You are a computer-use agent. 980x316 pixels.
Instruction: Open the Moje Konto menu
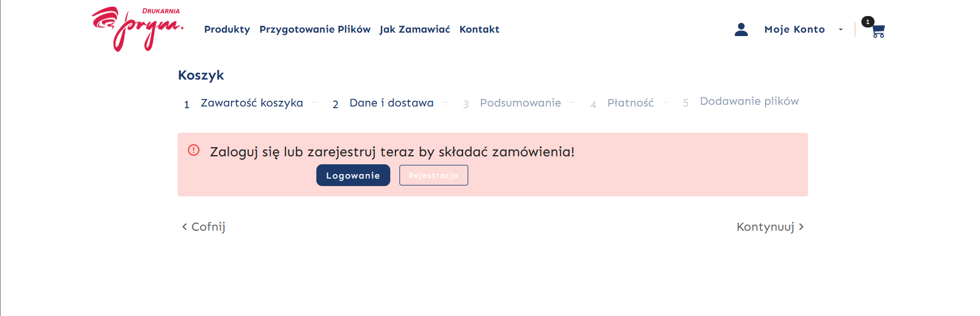click(x=794, y=29)
